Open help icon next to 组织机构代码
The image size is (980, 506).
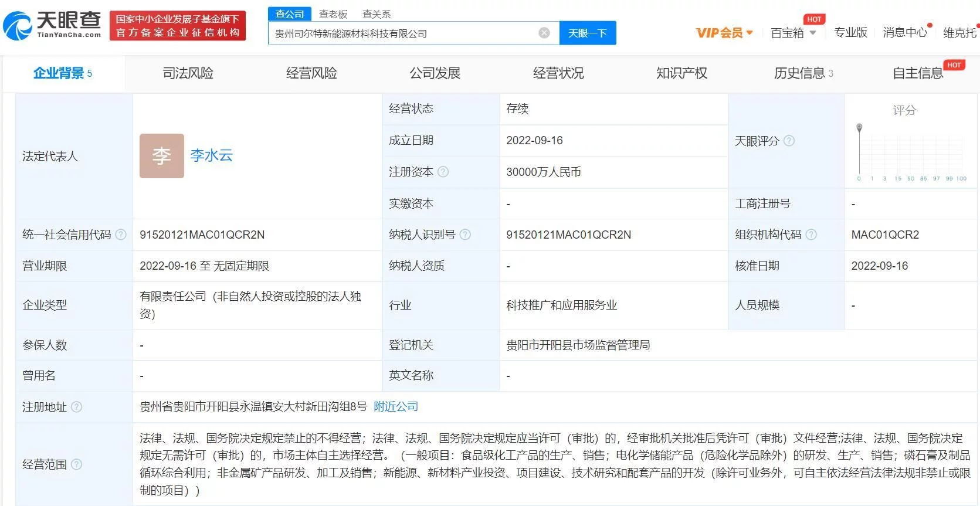click(811, 235)
